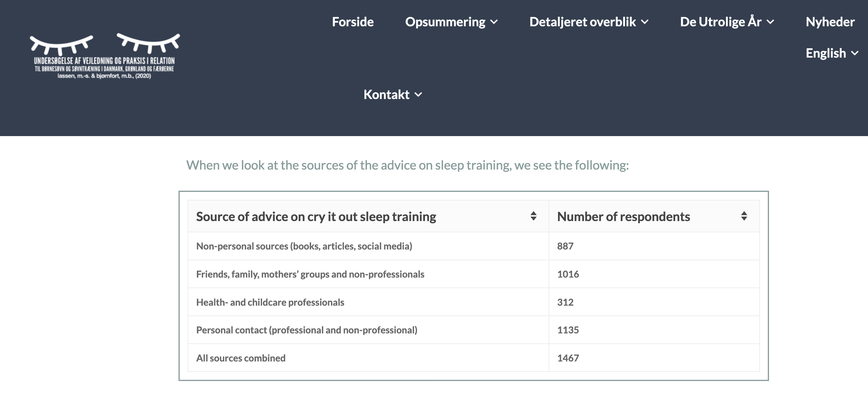Image resolution: width=868 pixels, height=409 pixels.
Task: Open the De Utrolige År dropdown chevron
Action: pyautogui.click(x=770, y=22)
